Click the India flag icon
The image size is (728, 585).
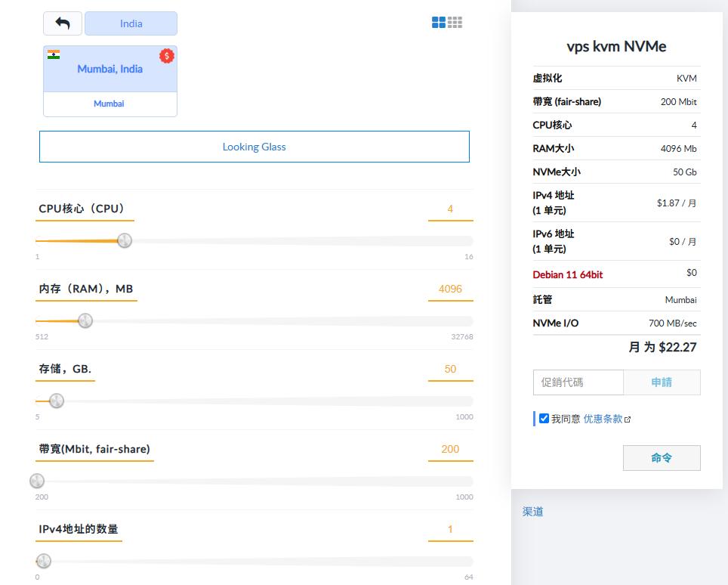(x=54, y=54)
